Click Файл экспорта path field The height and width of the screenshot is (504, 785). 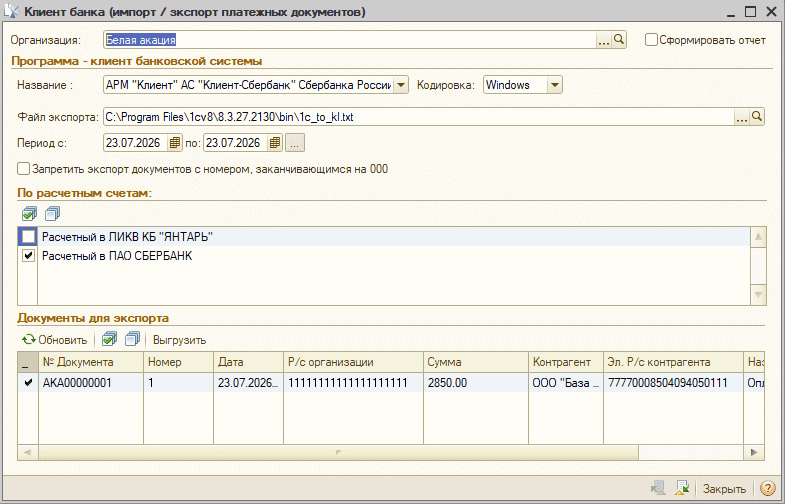pyautogui.click(x=419, y=117)
